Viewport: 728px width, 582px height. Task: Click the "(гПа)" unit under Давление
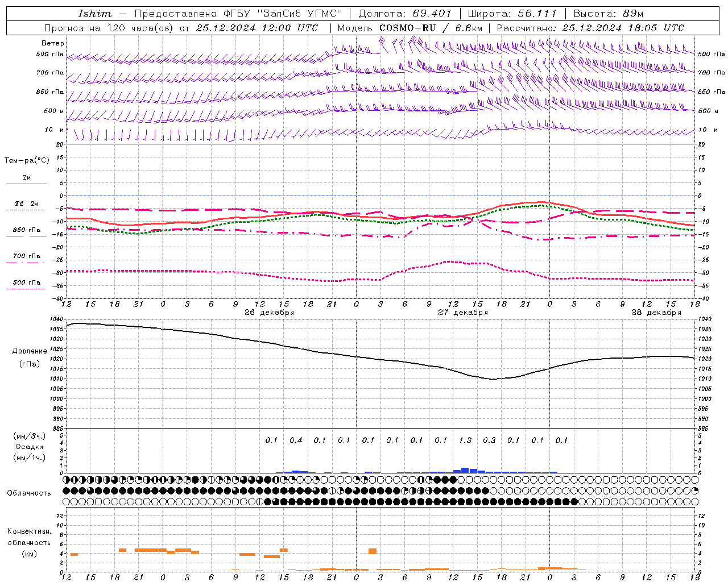pyautogui.click(x=30, y=364)
